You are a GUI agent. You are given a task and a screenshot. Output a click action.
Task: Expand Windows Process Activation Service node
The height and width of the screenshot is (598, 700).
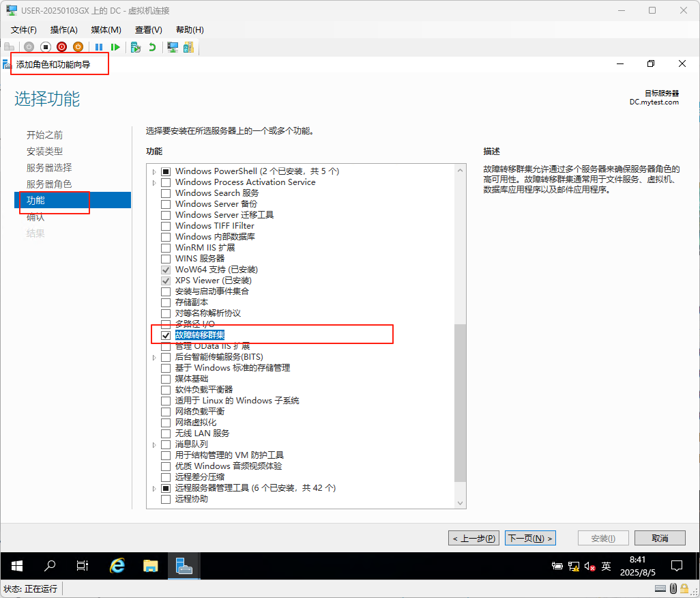[x=154, y=183]
